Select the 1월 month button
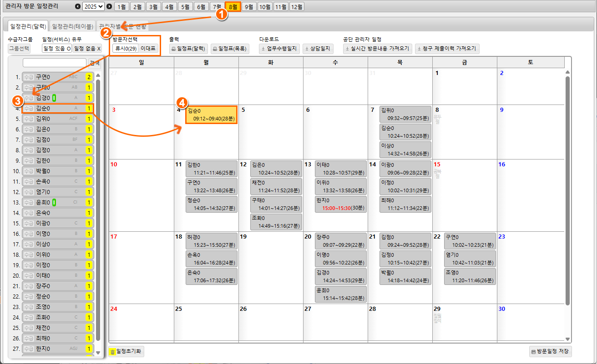Viewport: 597px width, 364px height. 121,6
